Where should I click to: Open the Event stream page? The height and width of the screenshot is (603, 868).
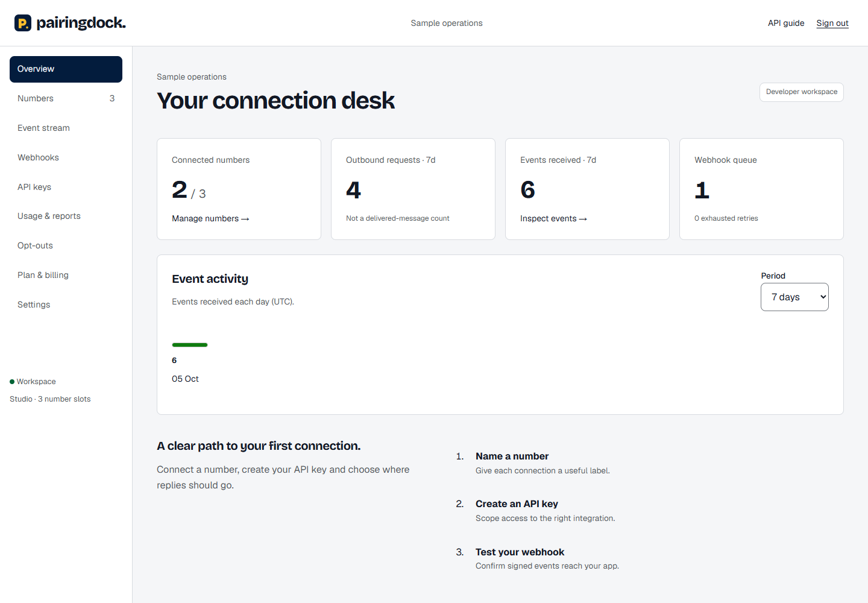pyautogui.click(x=66, y=128)
